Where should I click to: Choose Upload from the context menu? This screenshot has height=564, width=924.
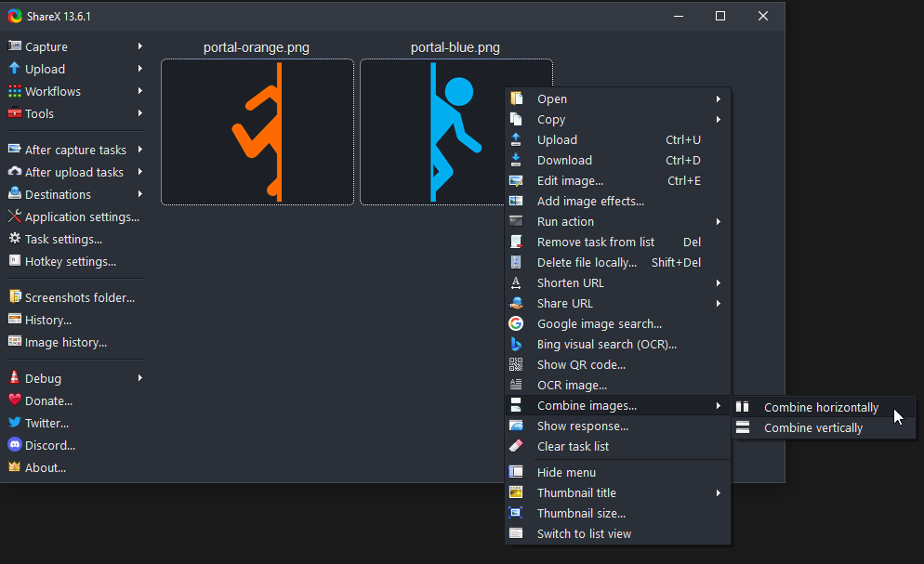pos(617,139)
